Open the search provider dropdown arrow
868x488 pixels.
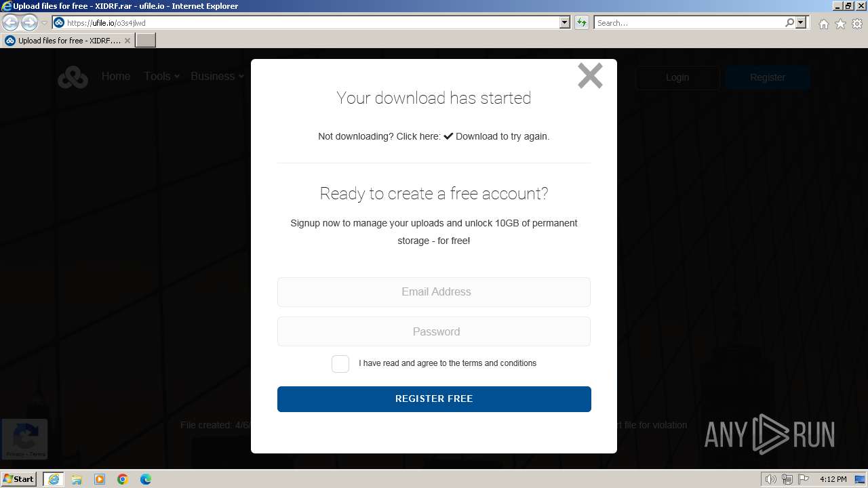pyautogui.click(x=801, y=22)
